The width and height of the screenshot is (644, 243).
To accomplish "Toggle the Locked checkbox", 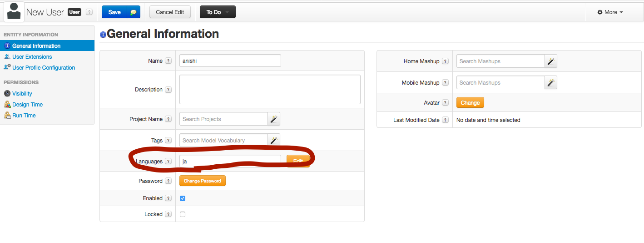I will click(x=183, y=214).
